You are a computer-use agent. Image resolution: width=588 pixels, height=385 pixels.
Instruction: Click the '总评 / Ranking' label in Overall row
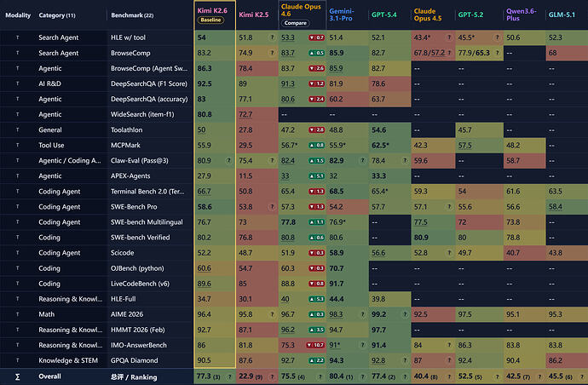point(134,377)
